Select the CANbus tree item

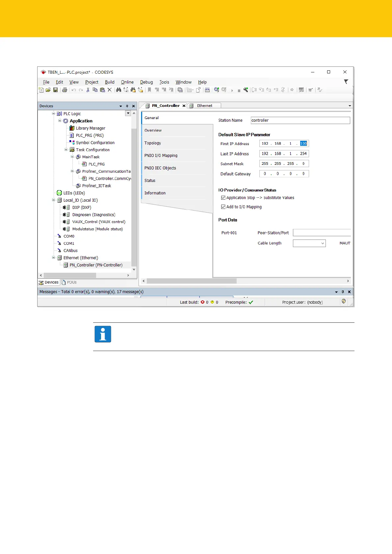(70, 250)
